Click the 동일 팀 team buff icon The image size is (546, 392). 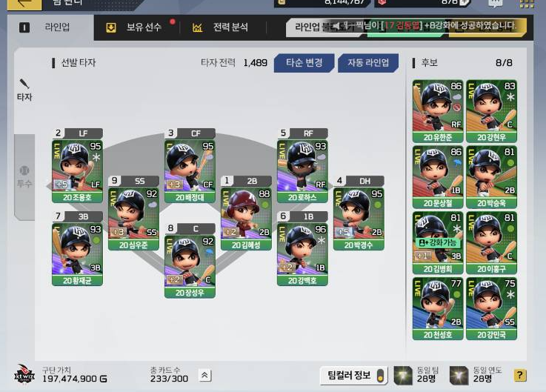pyautogui.click(x=403, y=375)
